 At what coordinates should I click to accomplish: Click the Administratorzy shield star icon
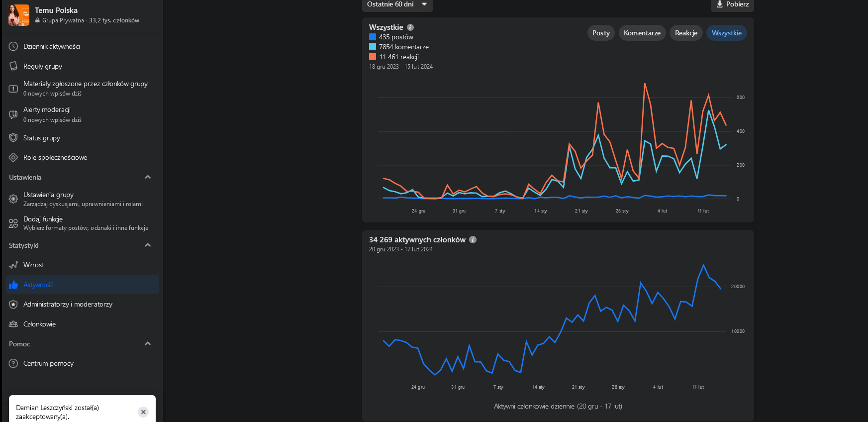(13, 304)
